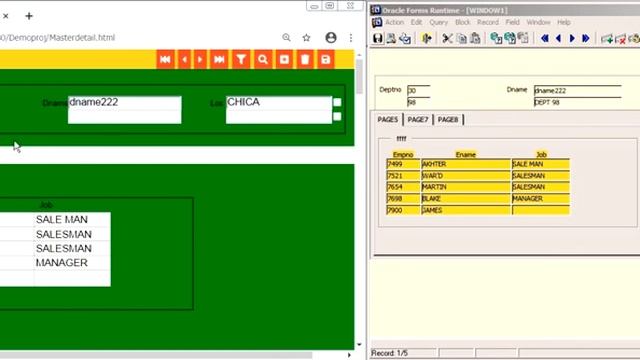Open Window menu in Oracle Forms
Viewport: 640px width, 360px height.
(538, 22)
